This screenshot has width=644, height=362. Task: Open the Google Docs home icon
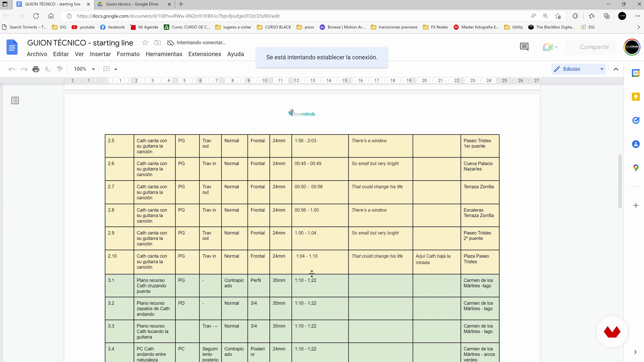click(x=12, y=47)
